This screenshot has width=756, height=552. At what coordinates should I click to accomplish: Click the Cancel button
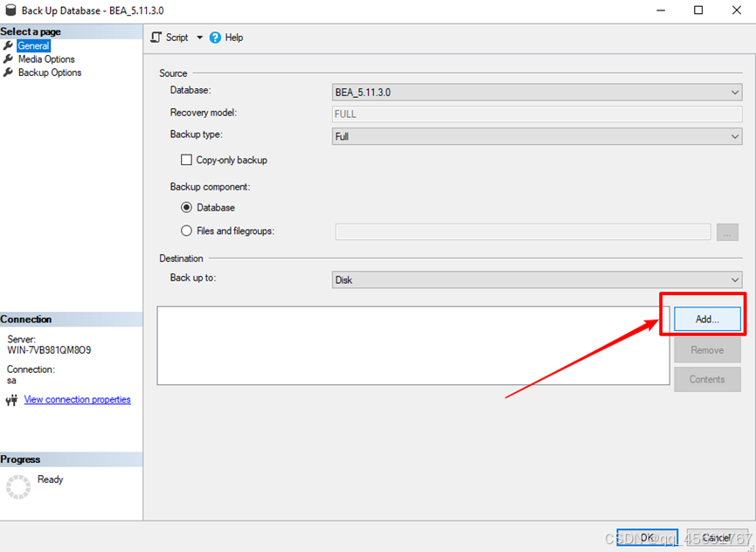717,537
